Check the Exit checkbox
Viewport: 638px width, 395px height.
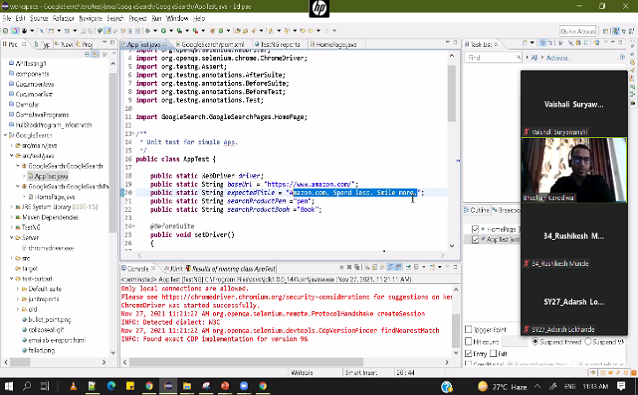[494, 354]
